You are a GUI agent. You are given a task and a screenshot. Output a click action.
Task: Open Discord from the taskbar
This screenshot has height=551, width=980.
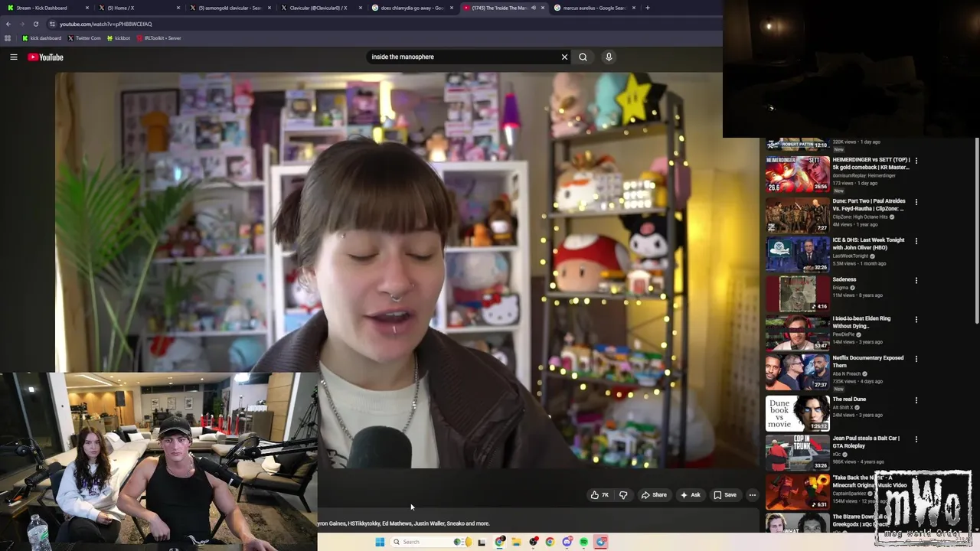(x=567, y=542)
